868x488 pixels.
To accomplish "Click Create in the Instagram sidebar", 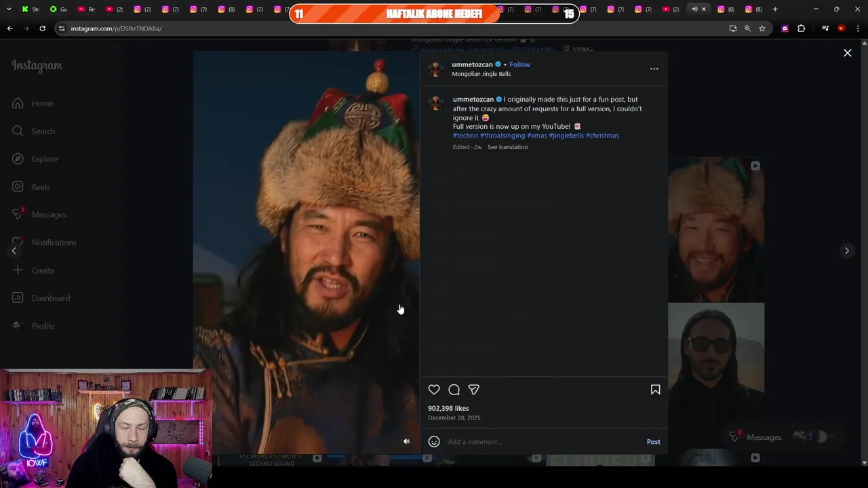I will tap(33, 270).
